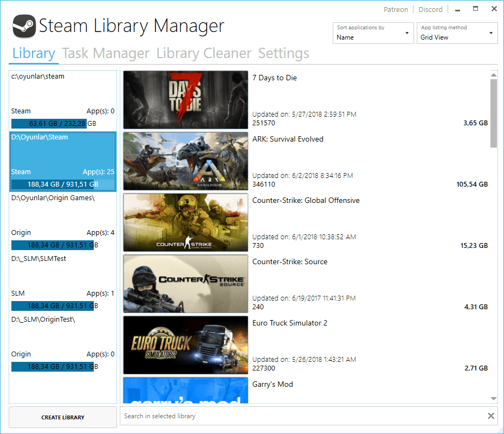This screenshot has width=504, height=434.
Task: Select the D:\_SLM\SLMTest library
Action: click(63, 283)
